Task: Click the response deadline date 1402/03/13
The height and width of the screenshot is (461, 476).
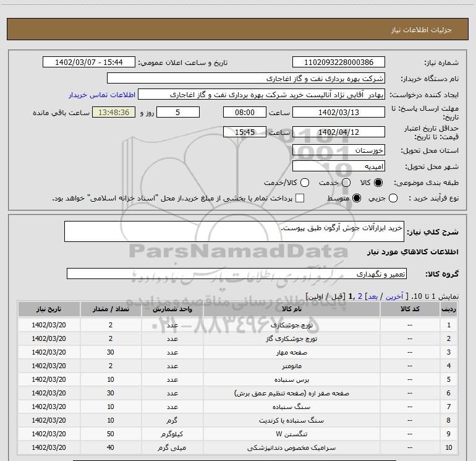Action: click(339, 112)
